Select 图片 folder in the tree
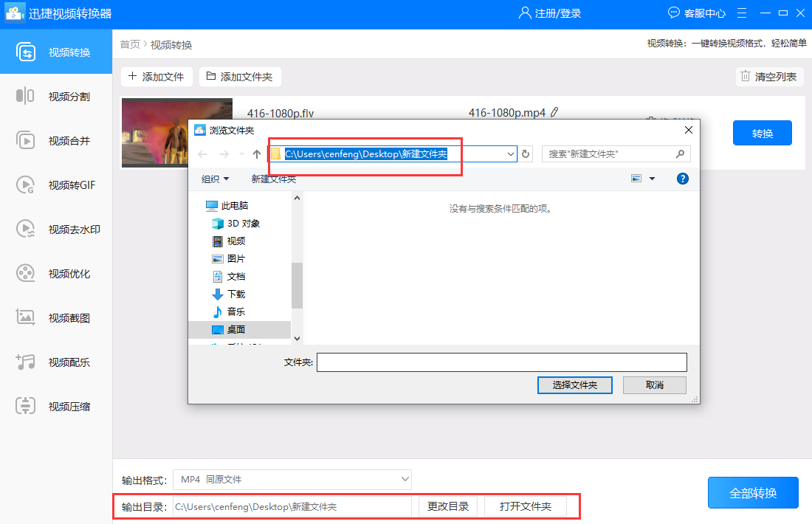This screenshot has width=812, height=524. [x=228, y=258]
